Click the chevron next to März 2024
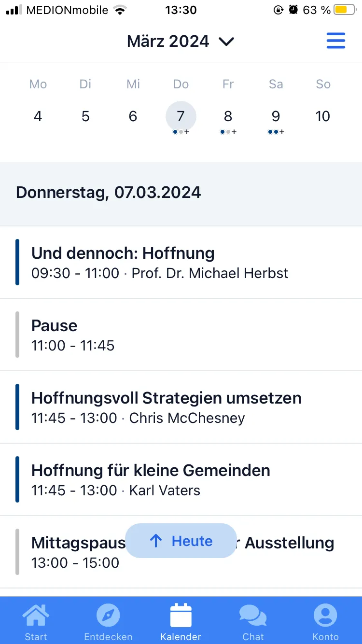 [226, 42]
